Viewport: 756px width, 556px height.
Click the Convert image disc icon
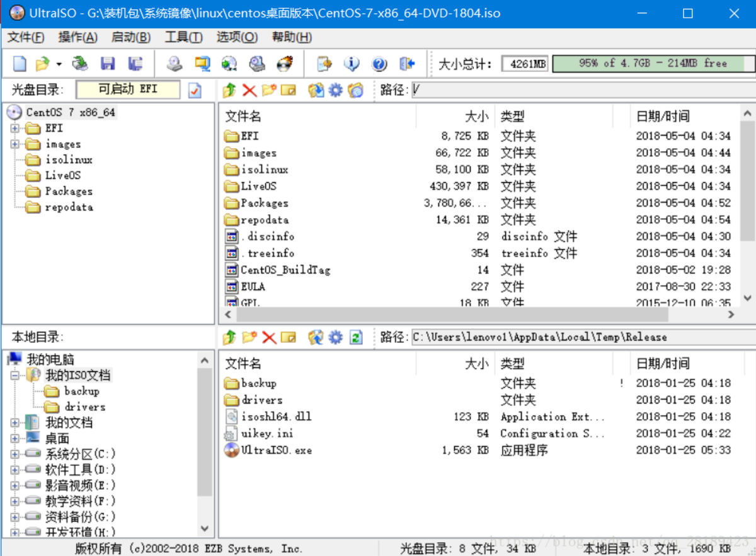(x=229, y=64)
